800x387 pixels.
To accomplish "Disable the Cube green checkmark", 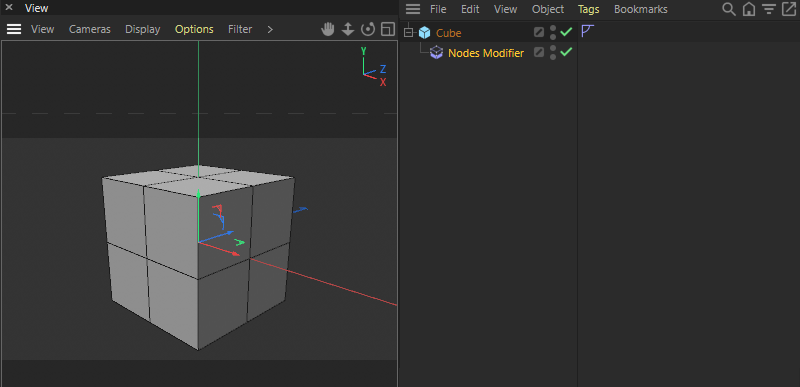I will click(x=566, y=32).
